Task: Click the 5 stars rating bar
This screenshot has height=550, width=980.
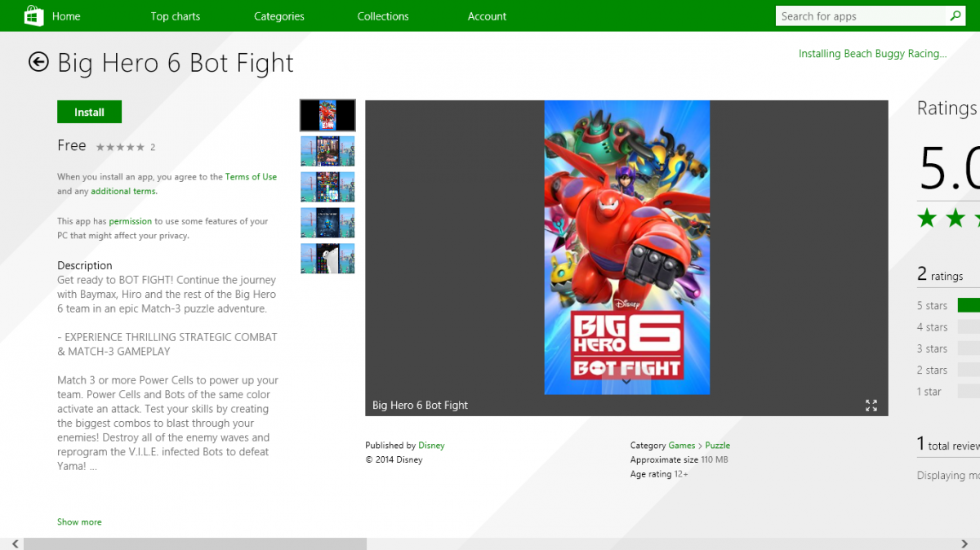Action: [969, 305]
